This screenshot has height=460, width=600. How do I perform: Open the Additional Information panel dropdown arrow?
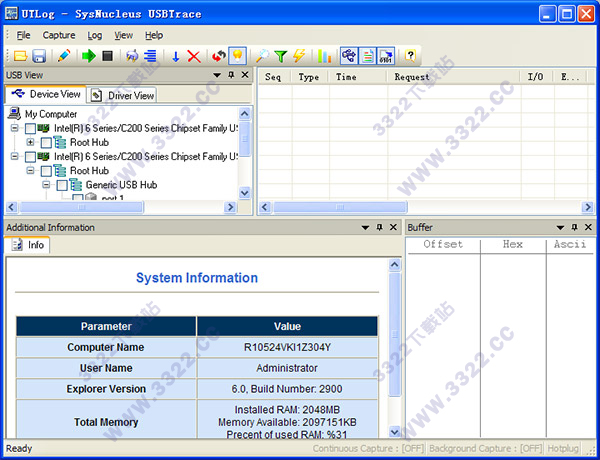point(365,227)
